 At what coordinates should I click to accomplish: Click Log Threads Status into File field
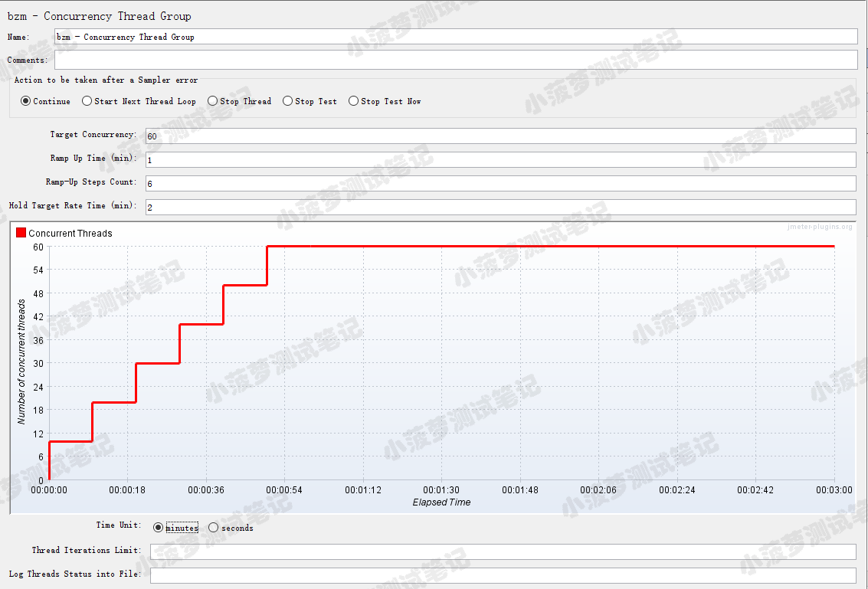(503, 575)
